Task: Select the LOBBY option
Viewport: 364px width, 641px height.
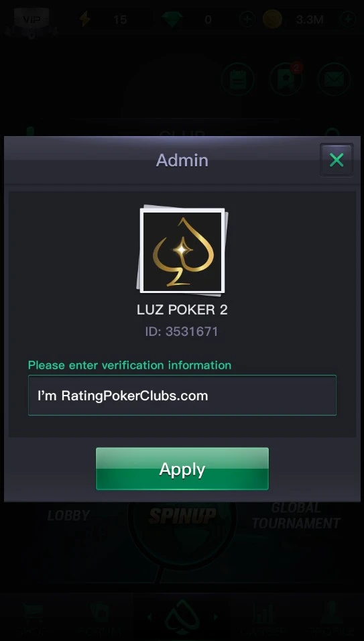Action: point(68,516)
